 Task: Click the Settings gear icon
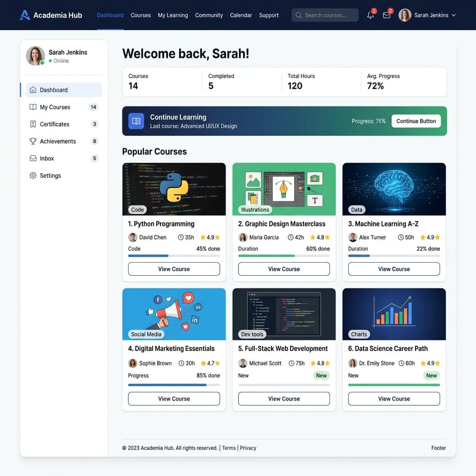pyautogui.click(x=33, y=175)
